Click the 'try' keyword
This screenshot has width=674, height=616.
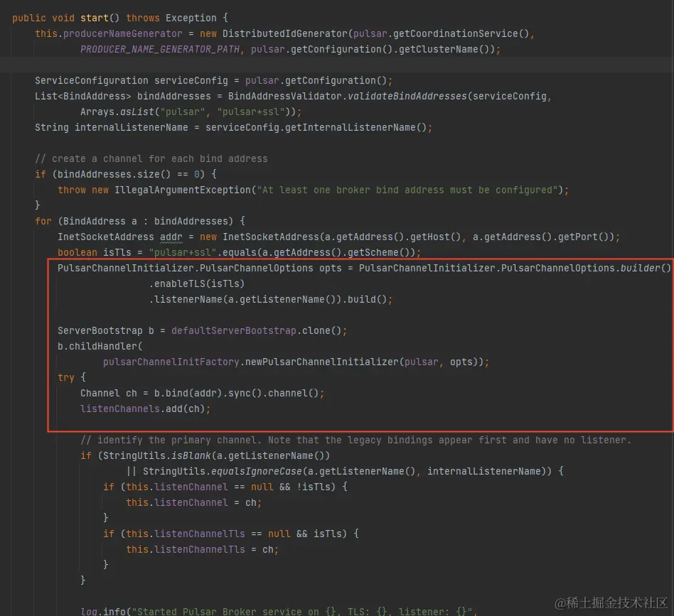click(66, 377)
